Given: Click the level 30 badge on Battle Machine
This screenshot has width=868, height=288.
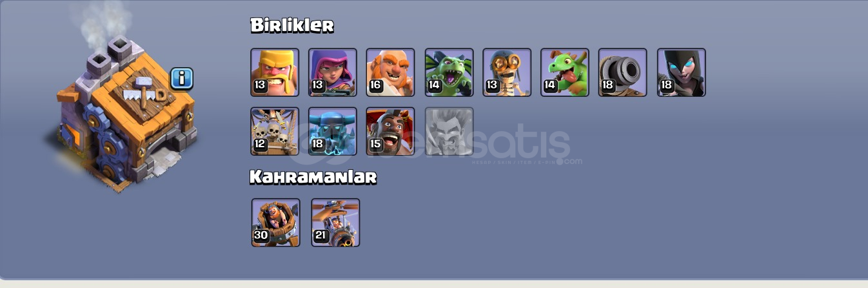Looking at the screenshot, I should click(x=261, y=236).
